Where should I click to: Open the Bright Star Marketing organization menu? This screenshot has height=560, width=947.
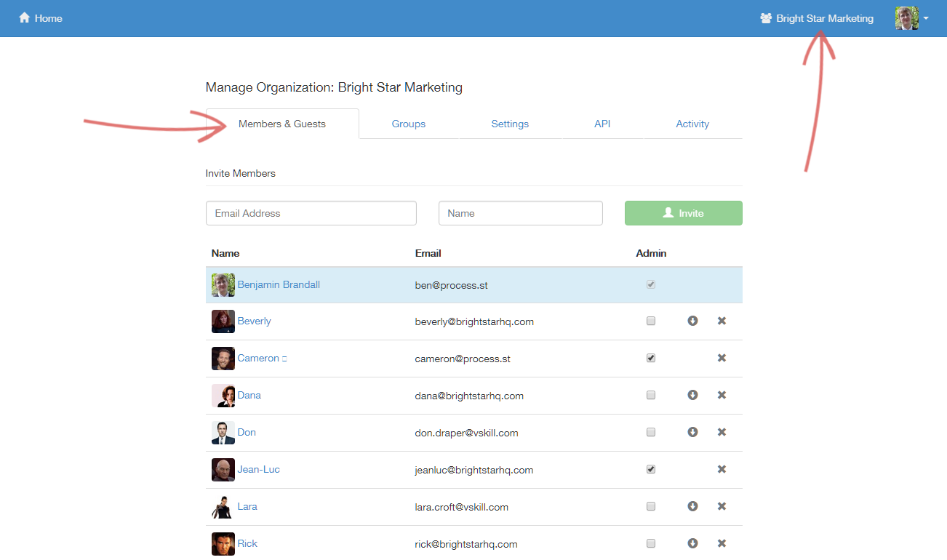click(x=817, y=18)
